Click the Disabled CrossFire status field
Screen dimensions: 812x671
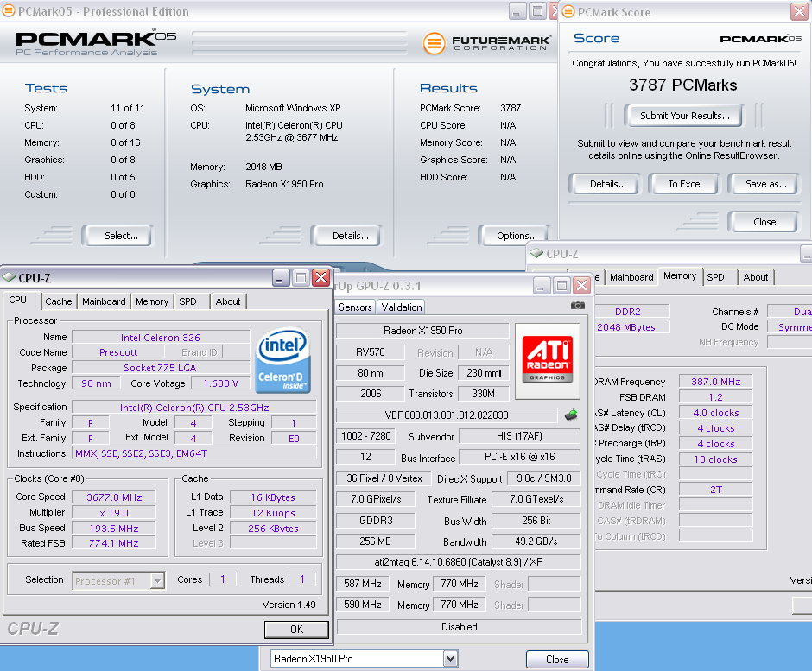point(459,626)
